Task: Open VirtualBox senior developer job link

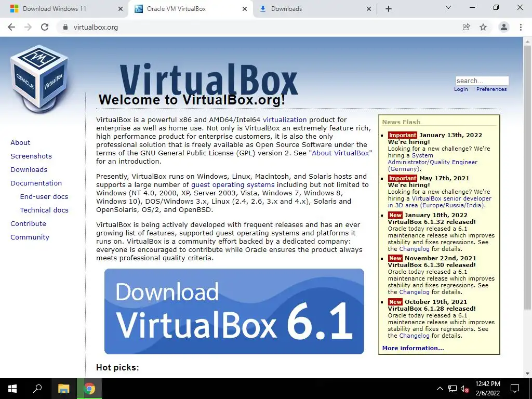Action: click(440, 202)
